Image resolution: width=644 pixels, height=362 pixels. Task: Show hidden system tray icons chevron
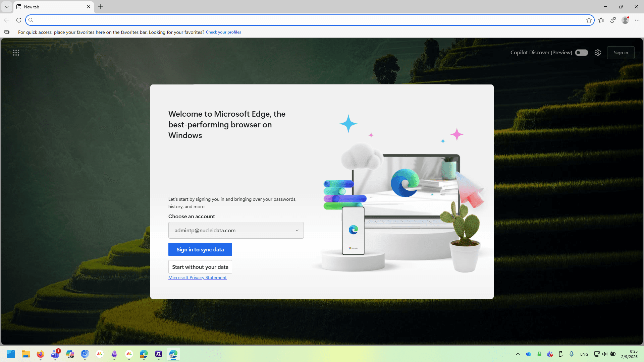click(518, 354)
